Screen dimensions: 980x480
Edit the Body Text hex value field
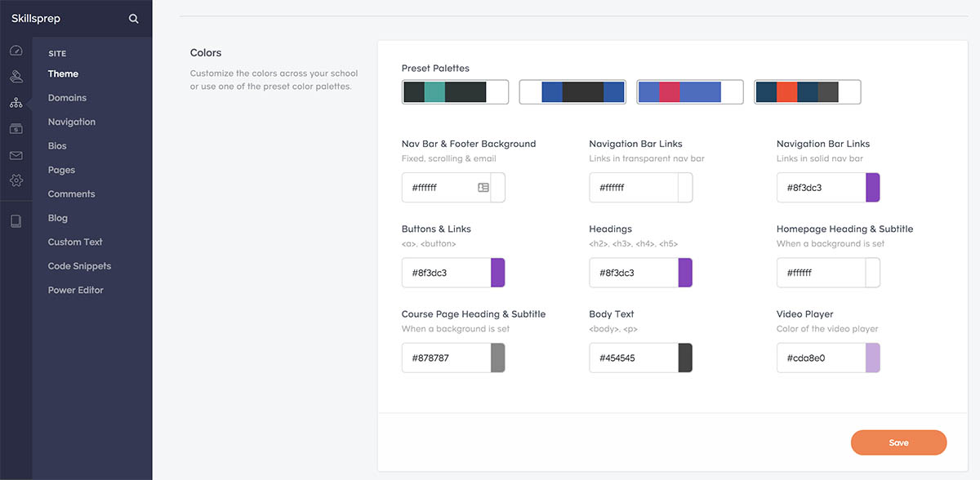pos(633,358)
